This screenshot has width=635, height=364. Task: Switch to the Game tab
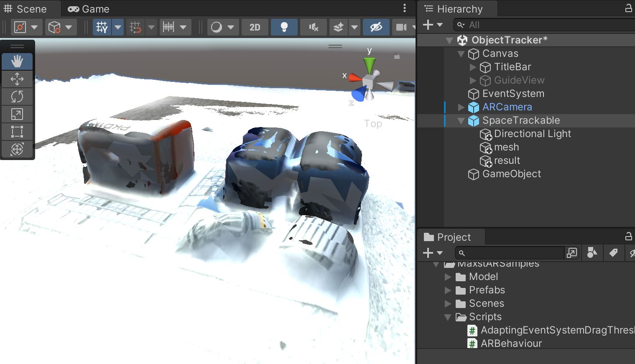tap(89, 9)
